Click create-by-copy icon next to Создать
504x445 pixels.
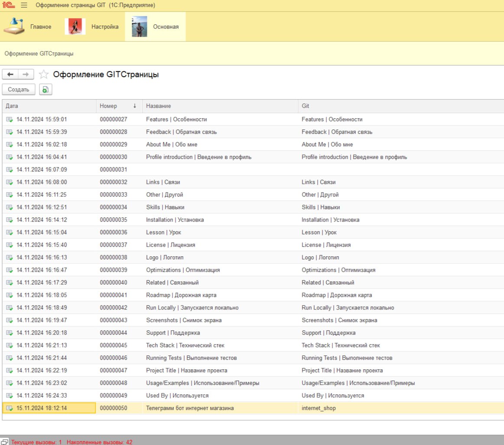point(46,90)
